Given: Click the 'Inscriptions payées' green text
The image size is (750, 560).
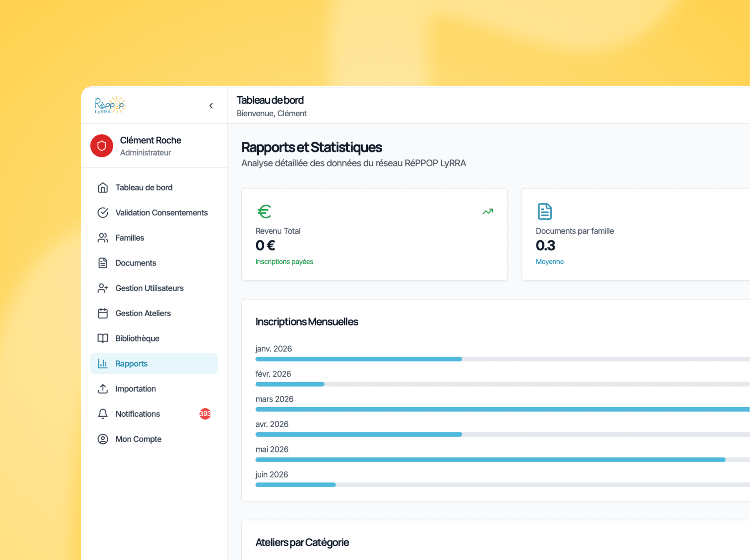Looking at the screenshot, I should pyautogui.click(x=284, y=262).
